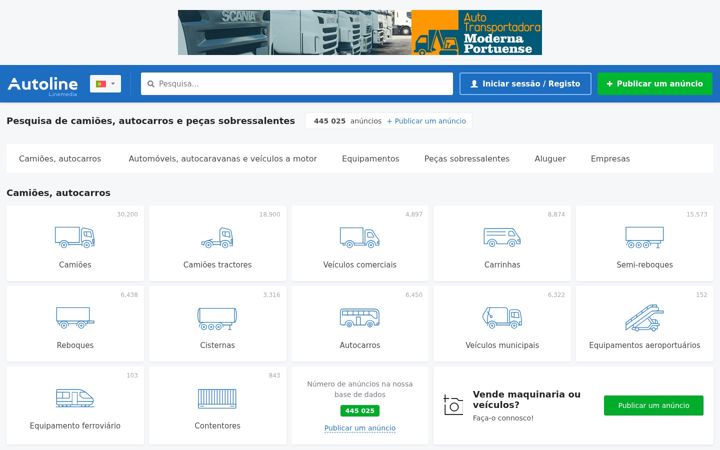
Task: Click the Equipamento ferroviário train icon
Action: tap(75, 398)
